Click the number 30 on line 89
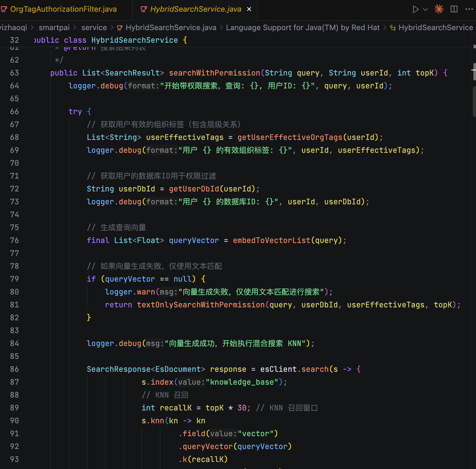The image size is (476, 469). (242, 408)
